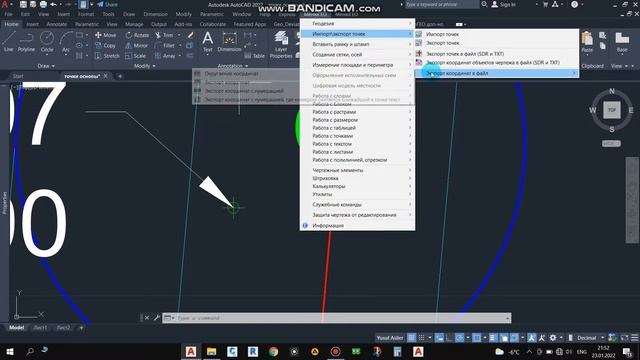
Task: Select the Text annotation tool
Action: [208, 42]
